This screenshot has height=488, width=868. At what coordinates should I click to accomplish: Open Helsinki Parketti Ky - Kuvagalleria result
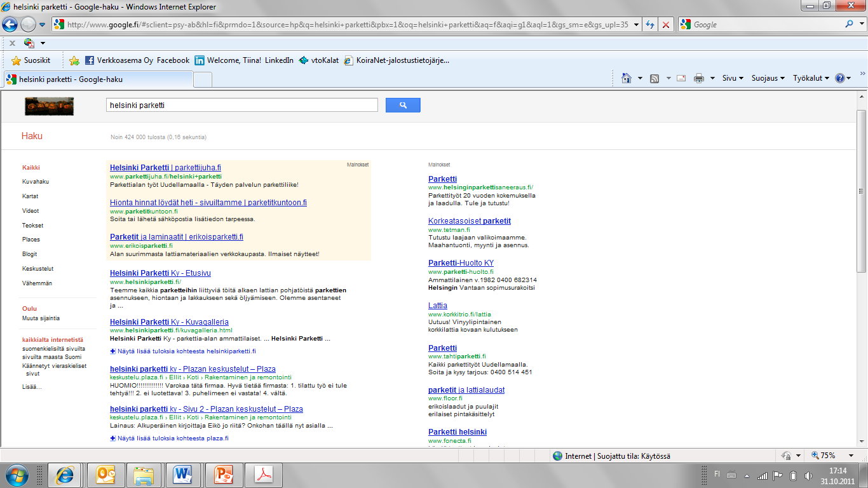click(x=169, y=322)
